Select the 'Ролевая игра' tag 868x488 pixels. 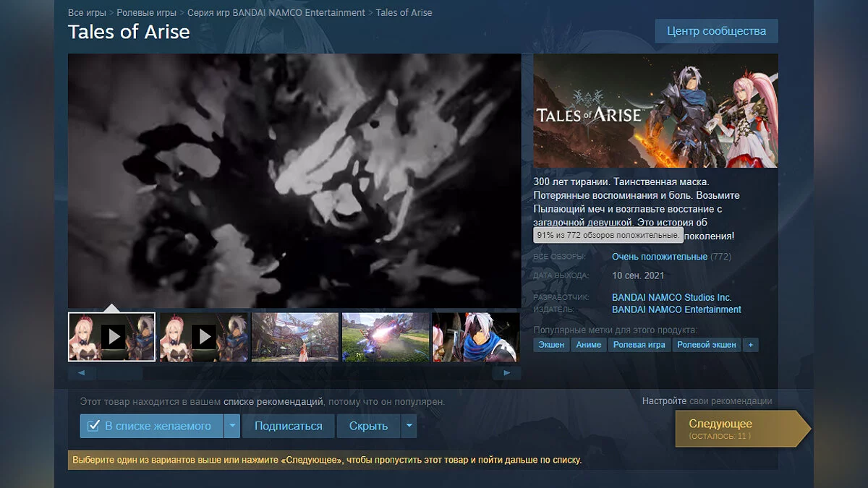639,345
